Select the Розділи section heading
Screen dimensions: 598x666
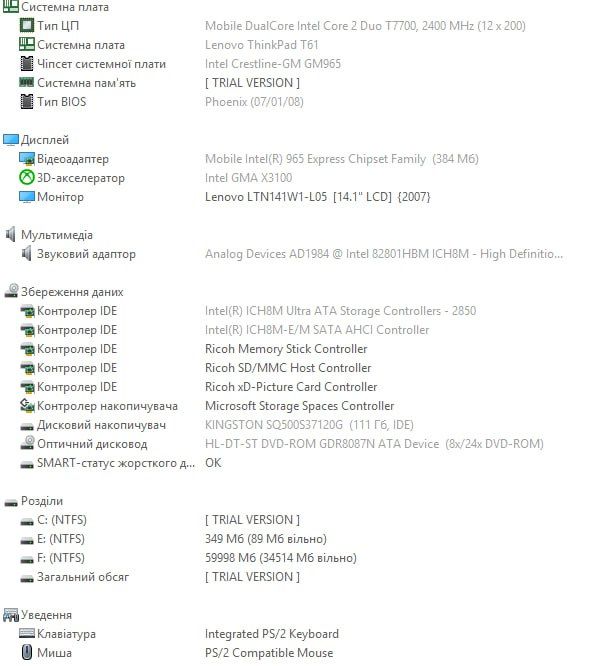tap(42, 501)
